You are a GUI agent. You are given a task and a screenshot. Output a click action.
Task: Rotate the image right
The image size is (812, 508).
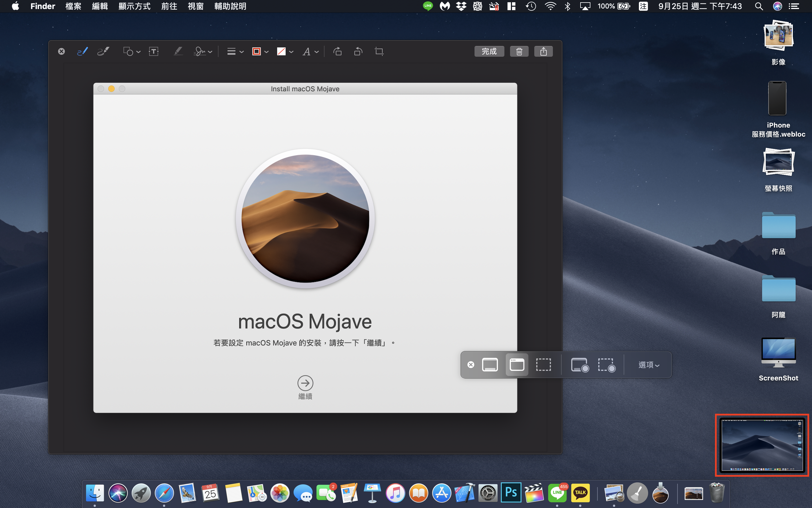pos(337,51)
